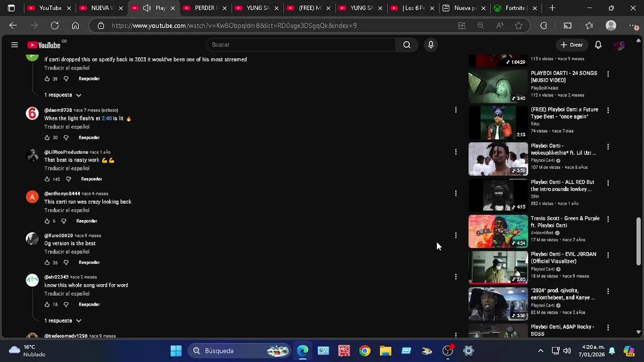Open @LilRicoProductone channel link
644x362 pixels.
[x=66, y=152]
